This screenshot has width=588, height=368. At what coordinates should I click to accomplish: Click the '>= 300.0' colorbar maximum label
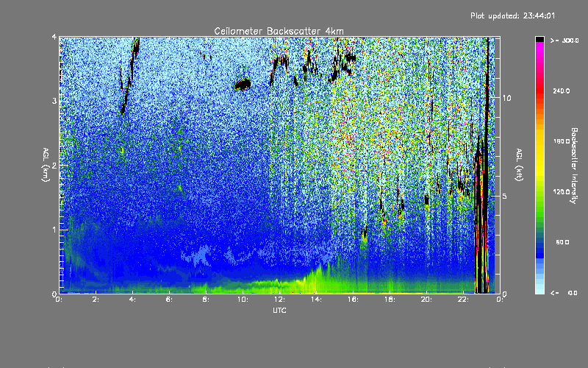[x=564, y=40]
